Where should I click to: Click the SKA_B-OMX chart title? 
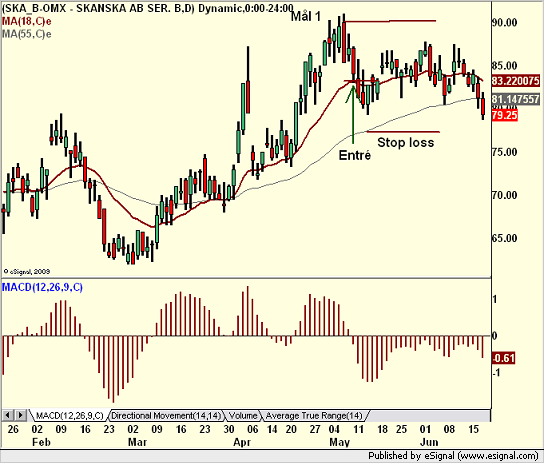(x=147, y=8)
